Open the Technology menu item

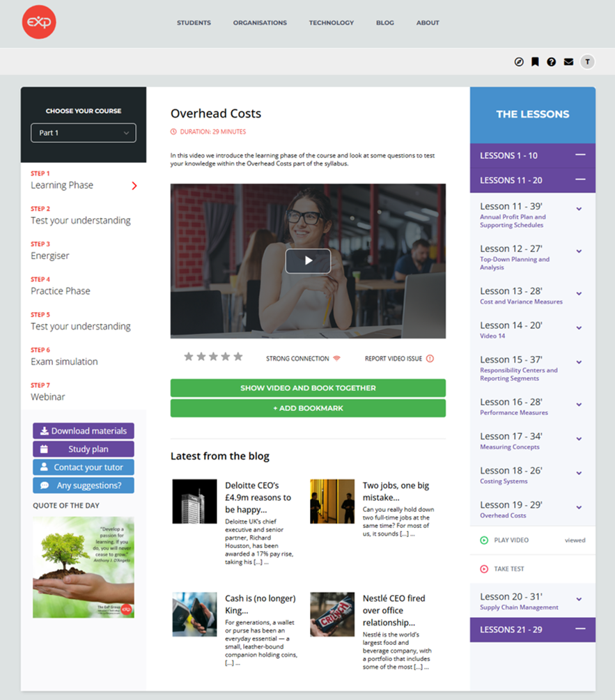pyautogui.click(x=332, y=23)
